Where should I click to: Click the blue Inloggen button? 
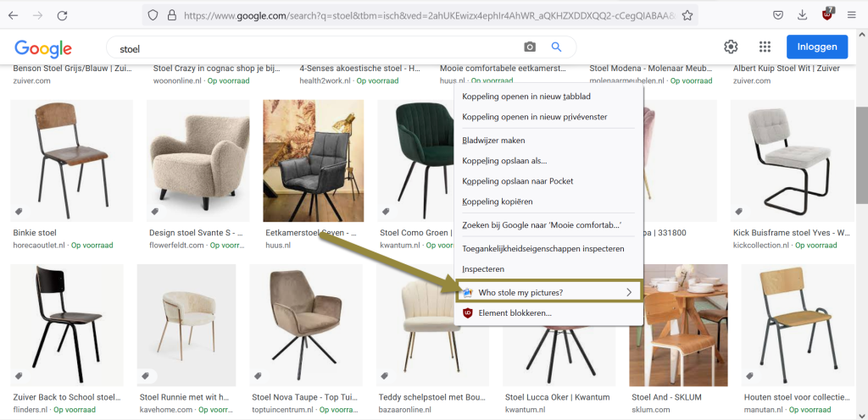pos(816,47)
